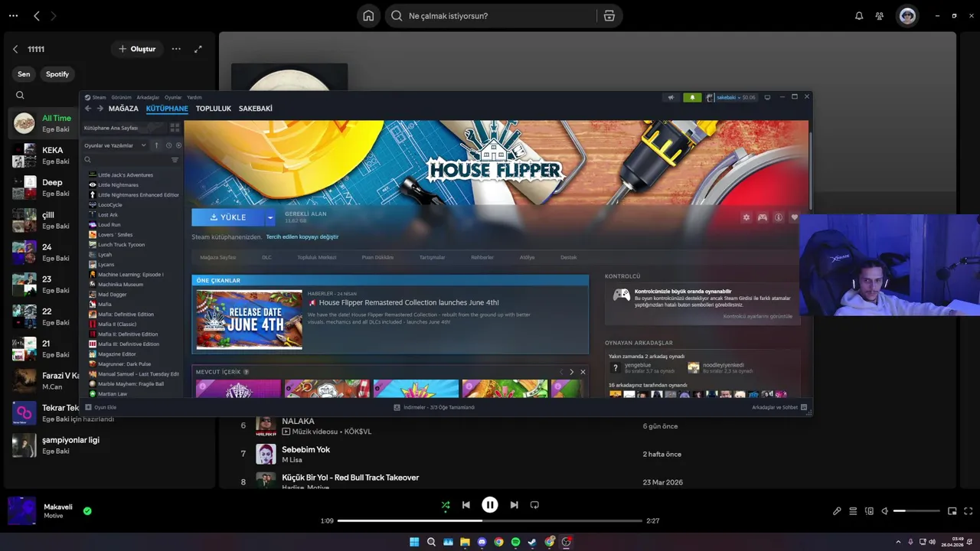Switch to the TOPLULUK tab
The width and height of the screenshot is (980, 551).
tap(213, 109)
